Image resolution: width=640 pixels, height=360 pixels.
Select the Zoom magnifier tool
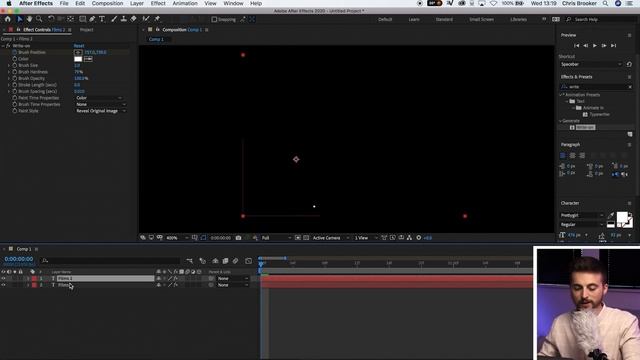pos(39,19)
